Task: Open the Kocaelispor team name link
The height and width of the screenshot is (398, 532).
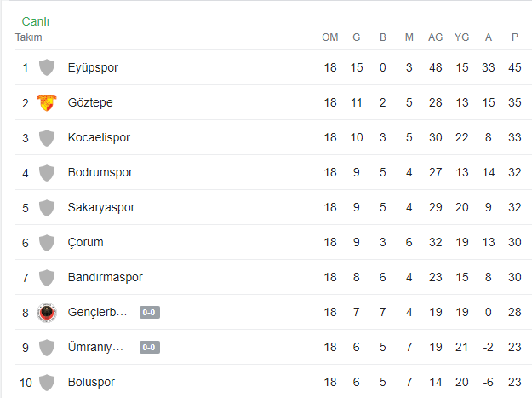Action: pos(99,137)
